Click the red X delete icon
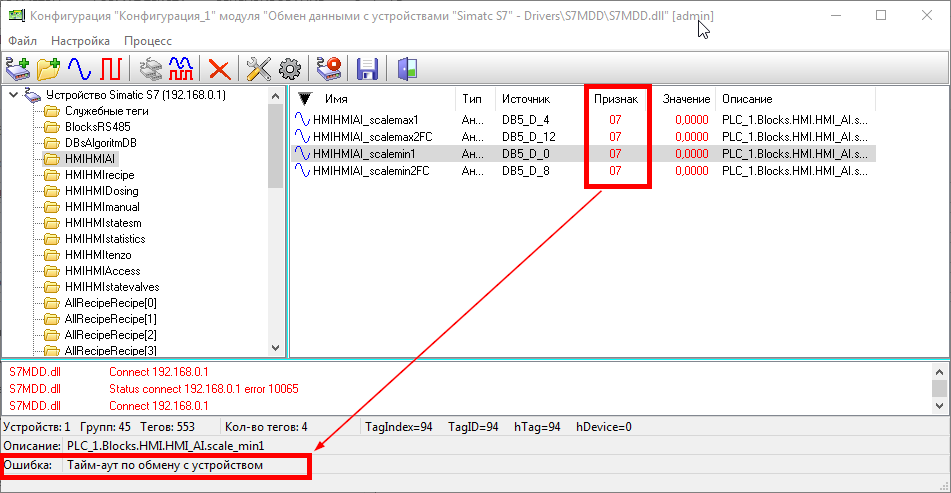 (x=219, y=69)
